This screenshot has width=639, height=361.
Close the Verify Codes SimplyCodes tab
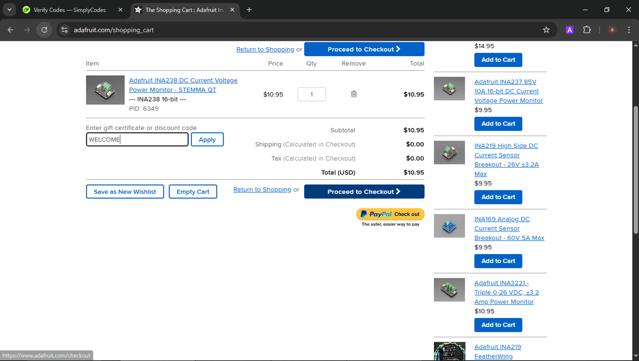(x=120, y=10)
